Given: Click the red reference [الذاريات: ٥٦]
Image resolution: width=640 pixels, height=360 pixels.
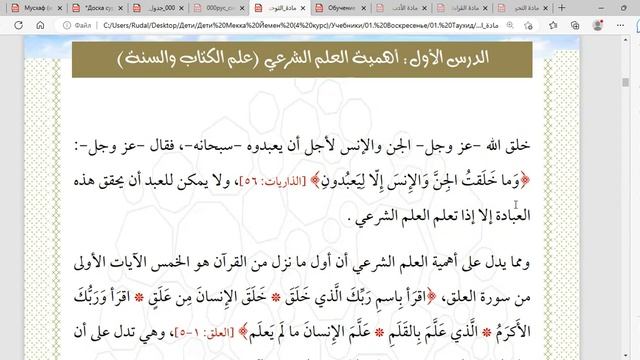Looking at the screenshot, I should 273,181.
